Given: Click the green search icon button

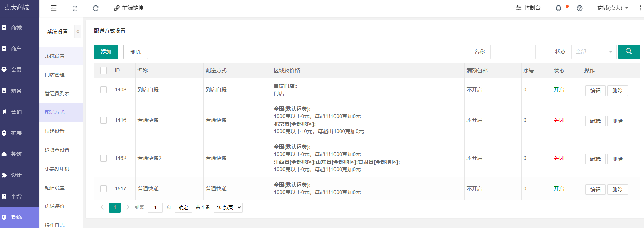Looking at the screenshot, I should pyautogui.click(x=629, y=52).
